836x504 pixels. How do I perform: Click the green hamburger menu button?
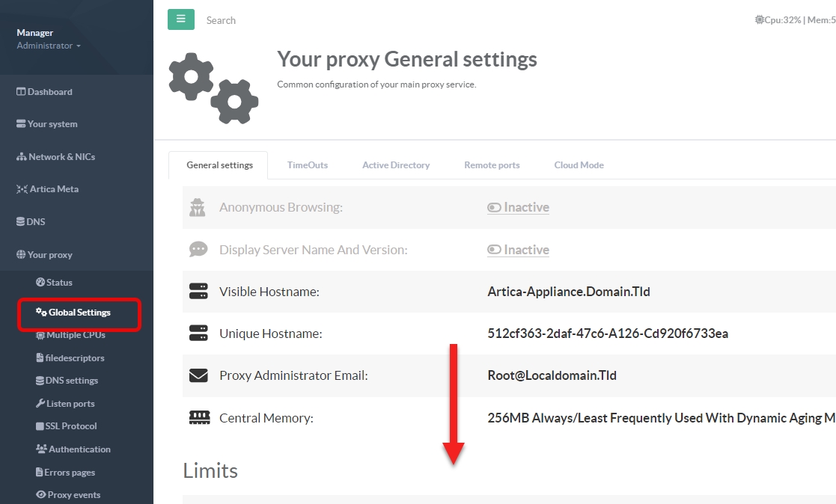[180, 19]
